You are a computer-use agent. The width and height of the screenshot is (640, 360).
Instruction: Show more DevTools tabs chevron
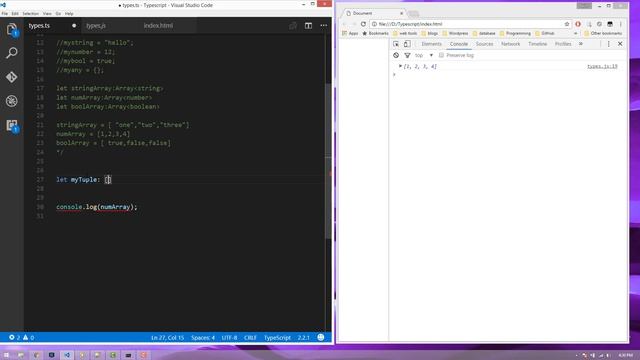point(581,44)
